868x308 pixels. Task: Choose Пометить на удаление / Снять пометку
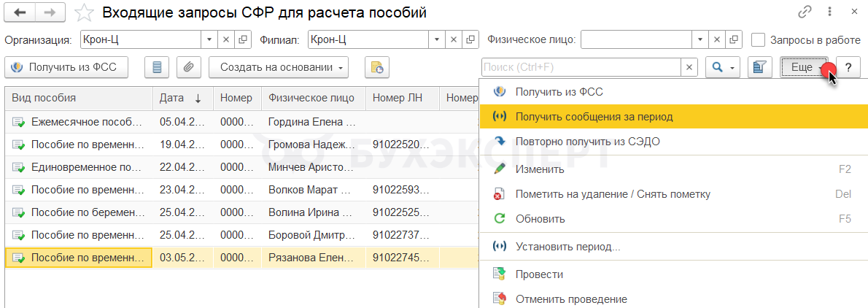(673, 194)
